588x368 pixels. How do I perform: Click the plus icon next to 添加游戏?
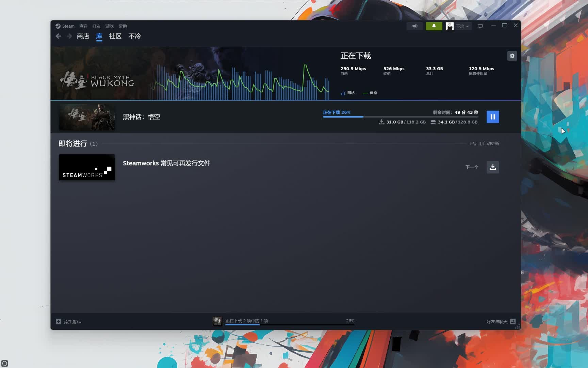click(x=59, y=322)
